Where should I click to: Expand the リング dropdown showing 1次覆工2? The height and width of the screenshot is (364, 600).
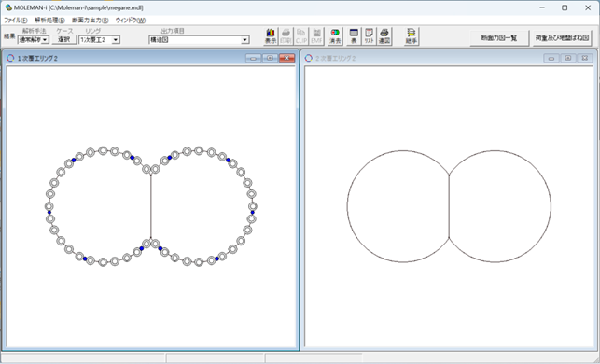(x=116, y=40)
